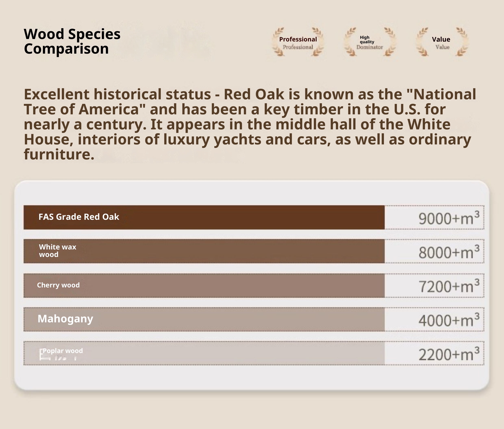
Task: Click the 7200+m³ value box
Action: [434, 285]
